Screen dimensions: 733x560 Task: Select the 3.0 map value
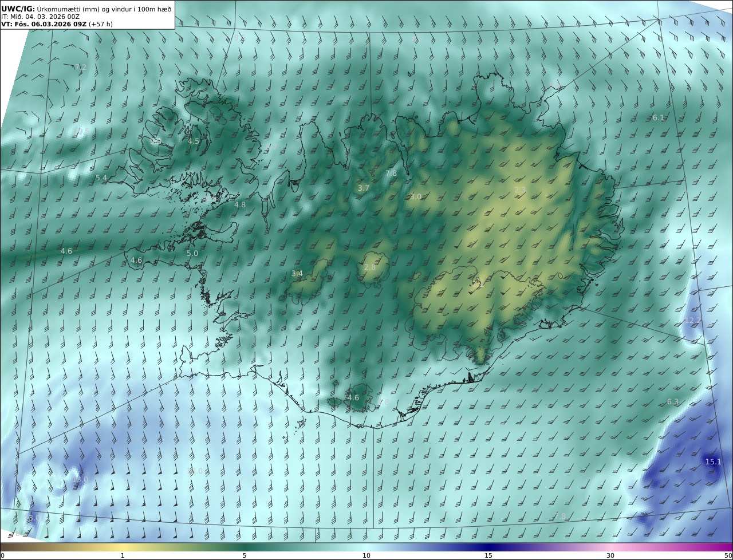[x=416, y=197]
